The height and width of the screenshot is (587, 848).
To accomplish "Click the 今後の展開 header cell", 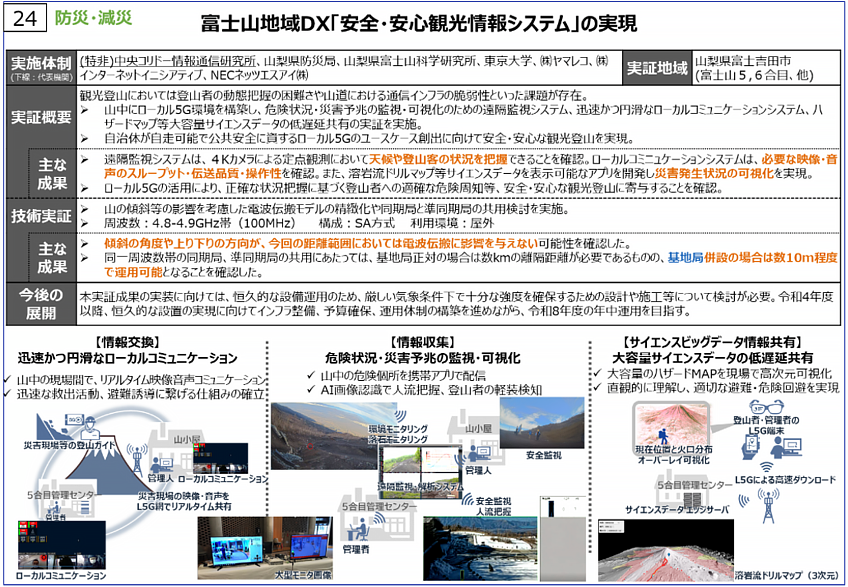I will click(39, 302).
